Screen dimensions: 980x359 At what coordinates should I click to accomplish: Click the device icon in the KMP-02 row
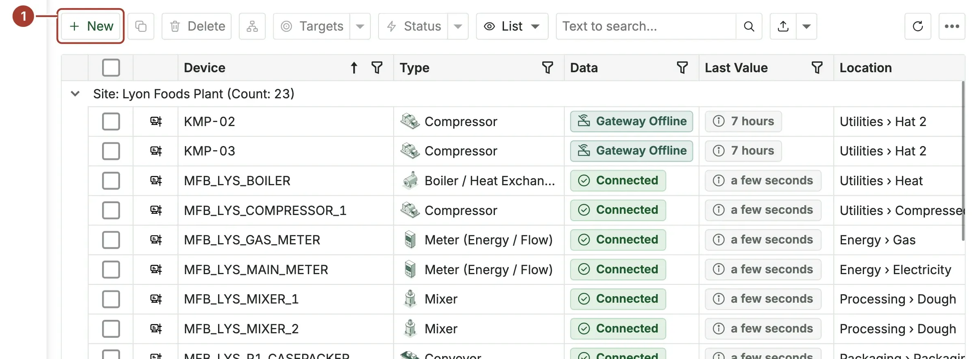coord(156,122)
